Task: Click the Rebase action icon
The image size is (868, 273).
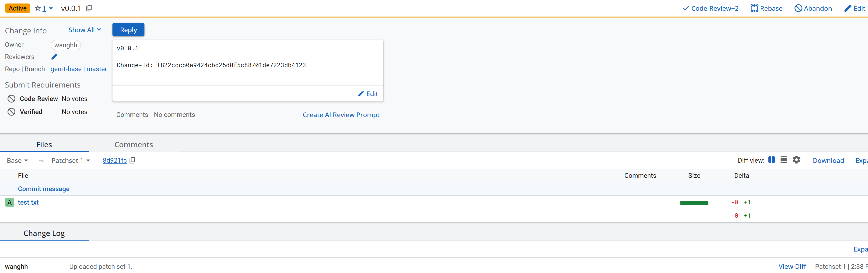Action: (754, 8)
